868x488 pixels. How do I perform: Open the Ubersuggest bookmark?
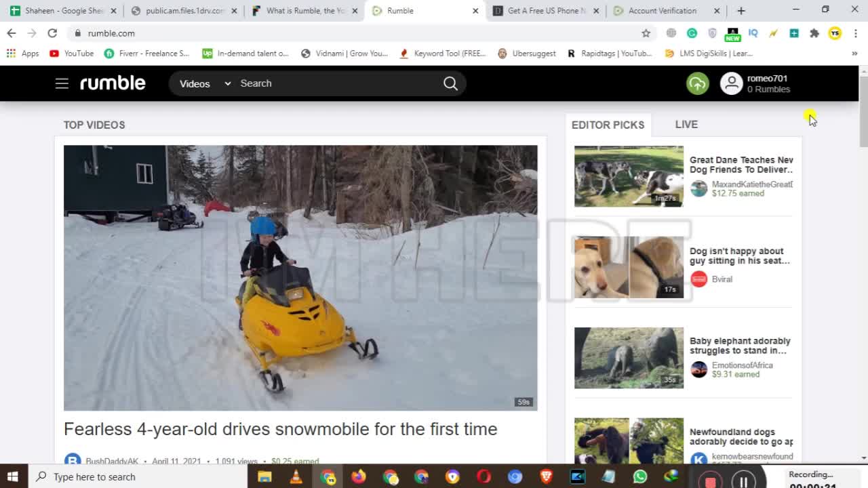point(526,54)
